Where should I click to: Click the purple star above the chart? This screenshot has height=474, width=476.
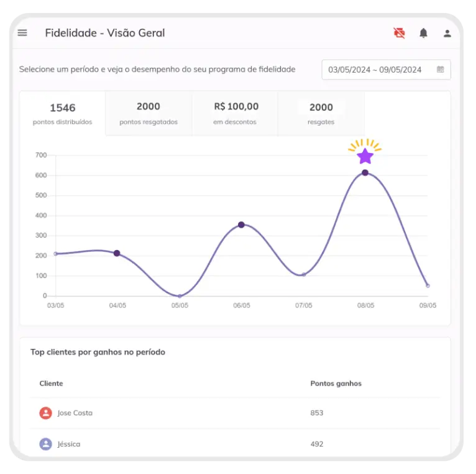click(x=365, y=156)
